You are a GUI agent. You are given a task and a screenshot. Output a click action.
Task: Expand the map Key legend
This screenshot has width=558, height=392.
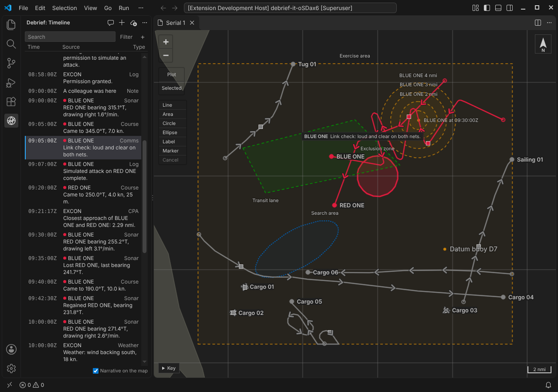click(169, 368)
